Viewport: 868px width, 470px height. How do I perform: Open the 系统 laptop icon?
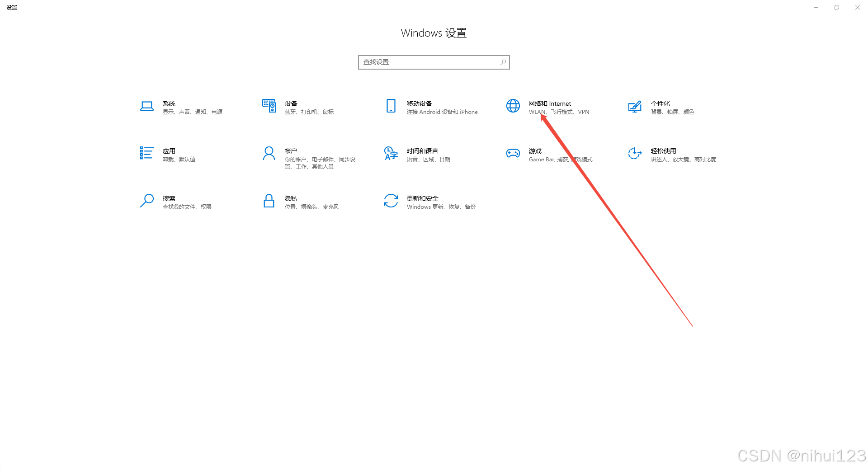point(146,106)
